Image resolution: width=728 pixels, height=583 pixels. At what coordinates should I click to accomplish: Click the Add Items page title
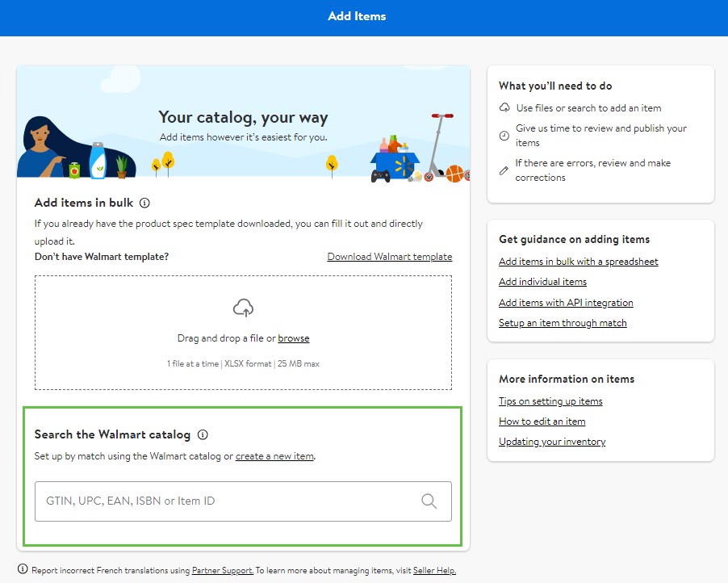357,16
